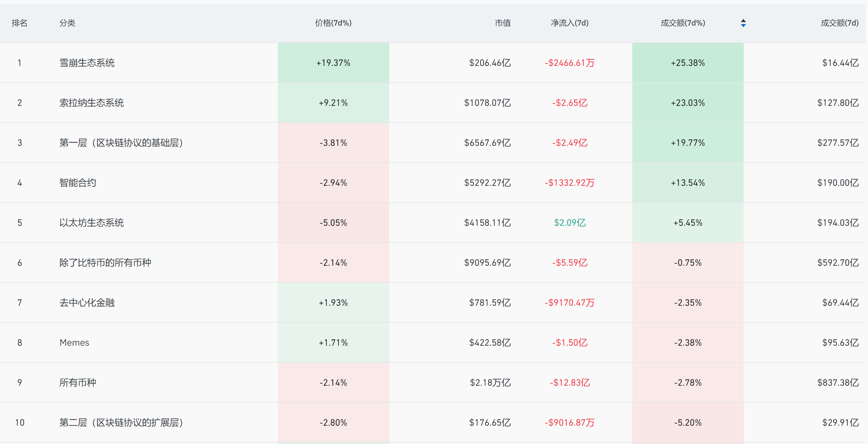Click market cap $9095.69亿

[487, 262]
